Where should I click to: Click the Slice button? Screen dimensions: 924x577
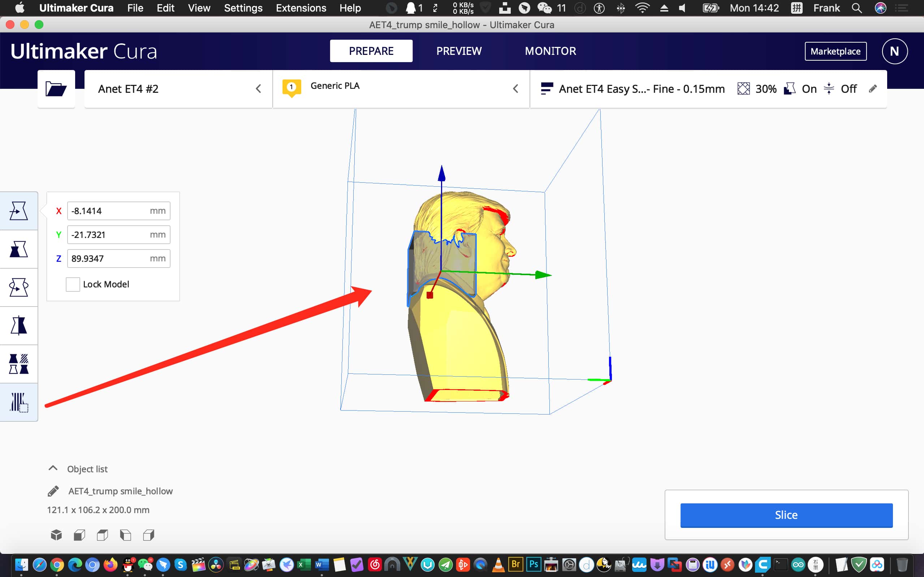click(x=786, y=515)
